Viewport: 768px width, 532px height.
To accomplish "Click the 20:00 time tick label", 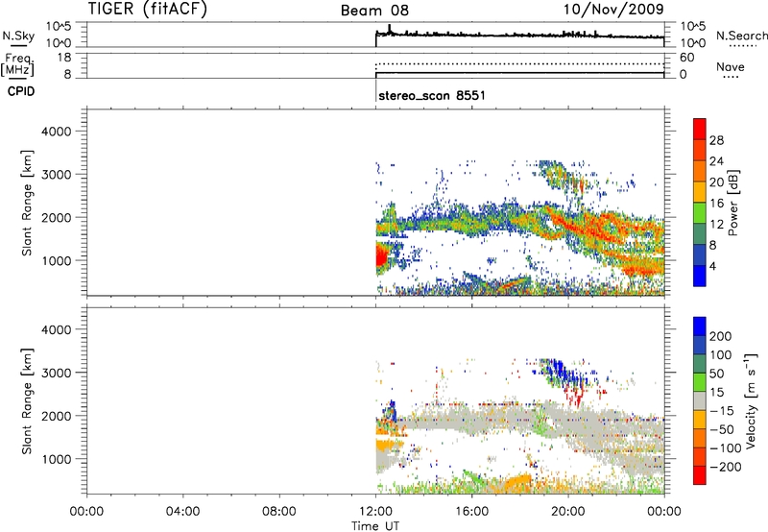I will coord(567,512).
